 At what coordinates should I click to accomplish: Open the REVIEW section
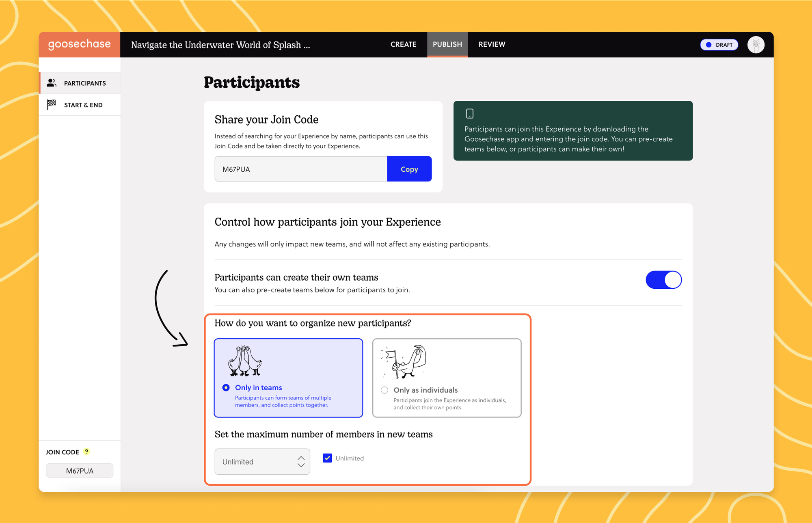click(492, 45)
